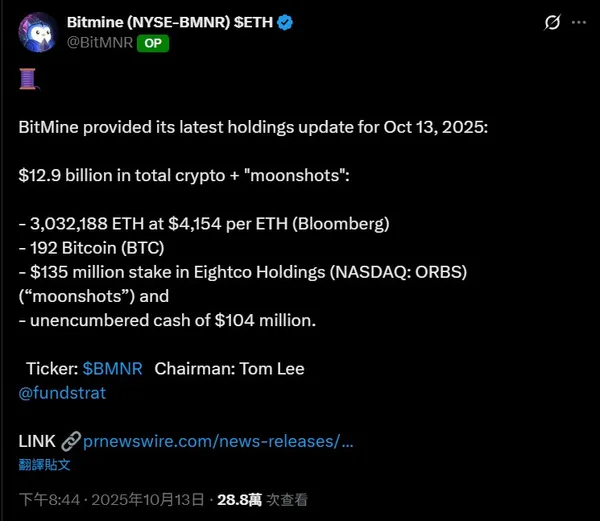Image resolution: width=600 pixels, height=521 pixels.
Task: Open the @fundstrat mention
Action: tap(62, 392)
